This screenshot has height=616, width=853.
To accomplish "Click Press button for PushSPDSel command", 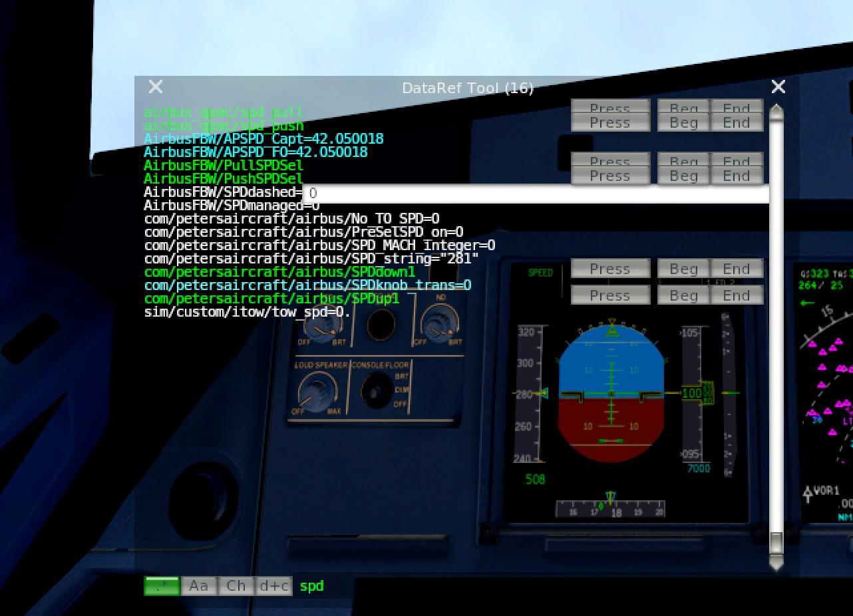I will pos(610,176).
